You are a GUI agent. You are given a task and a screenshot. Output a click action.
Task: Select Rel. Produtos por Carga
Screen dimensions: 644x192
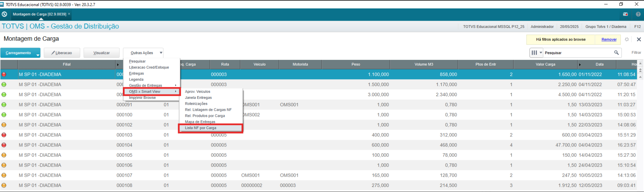(205, 116)
